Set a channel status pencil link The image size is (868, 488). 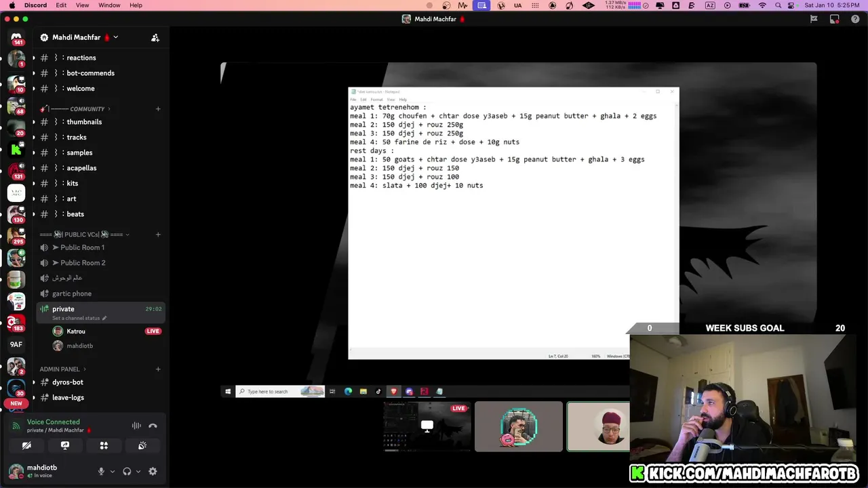79,318
